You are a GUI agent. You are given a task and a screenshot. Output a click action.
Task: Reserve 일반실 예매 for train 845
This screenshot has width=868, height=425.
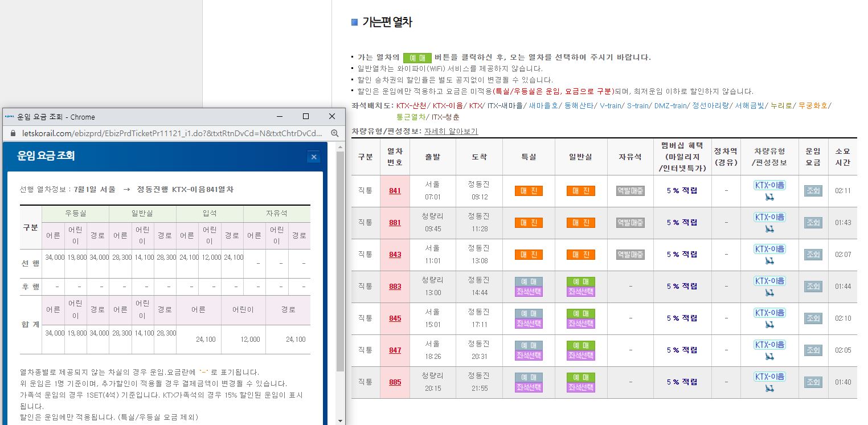(x=580, y=313)
